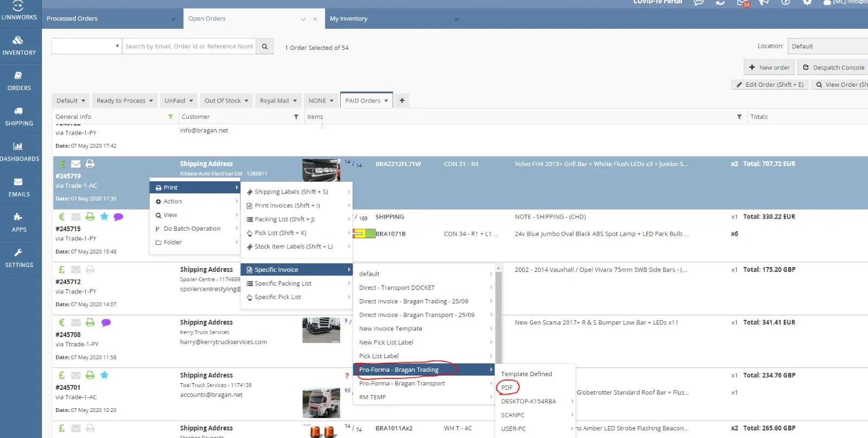
Task: Click the pound currency icon on order #245712
Action: tap(62, 270)
